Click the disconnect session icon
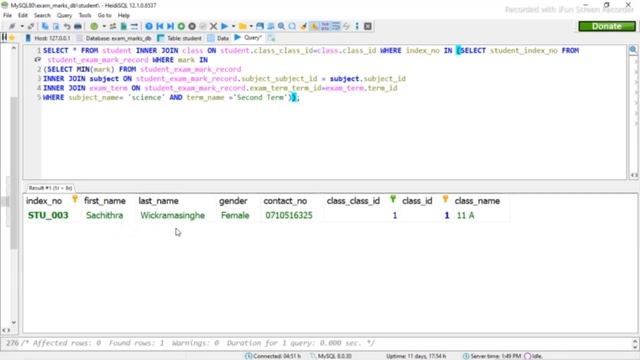This screenshot has width=640, height=360. 31,26
